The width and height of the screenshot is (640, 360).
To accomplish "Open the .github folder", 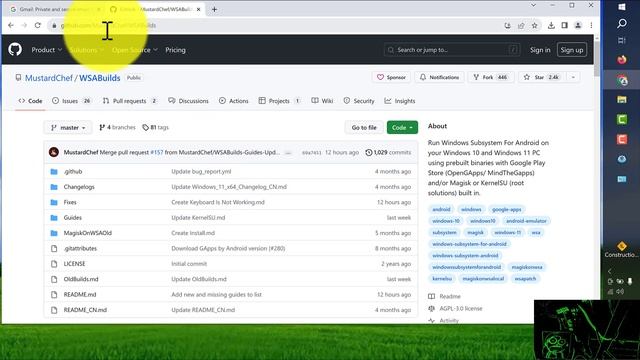I will (x=73, y=171).
